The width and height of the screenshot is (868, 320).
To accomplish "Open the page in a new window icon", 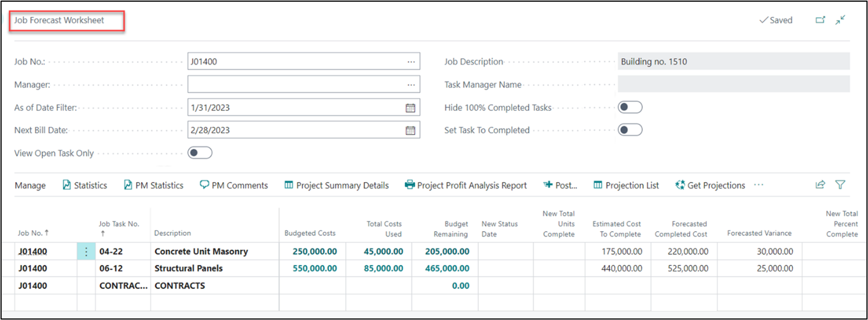I will (x=820, y=20).
